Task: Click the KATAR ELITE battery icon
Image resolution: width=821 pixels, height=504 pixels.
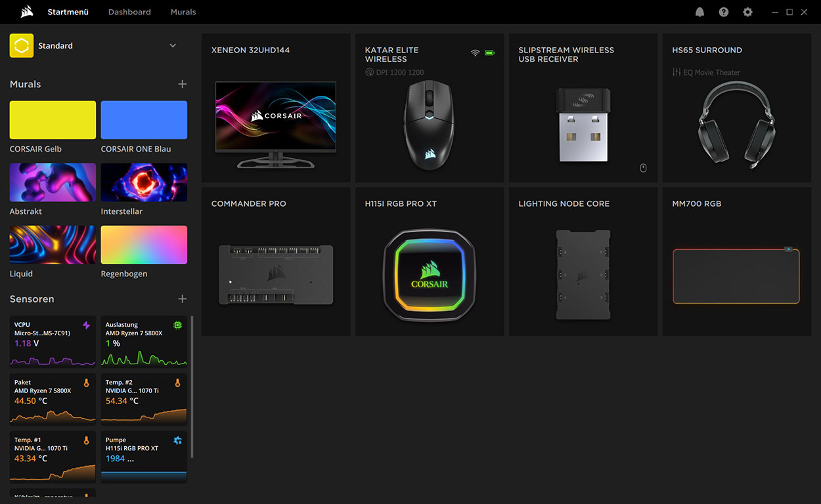Action: click(x=490, y=52)
